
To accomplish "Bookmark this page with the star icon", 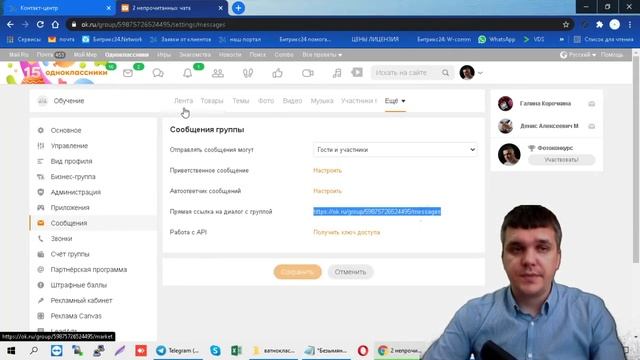I will (x=566, y=24).
